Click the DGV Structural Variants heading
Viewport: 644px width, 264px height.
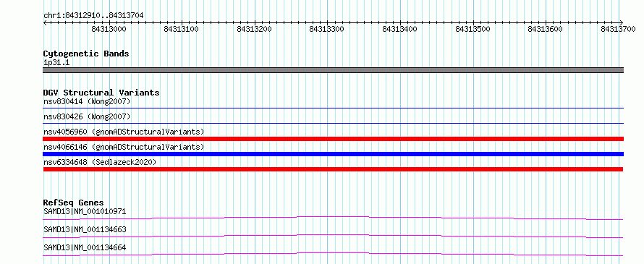[101, 93]
